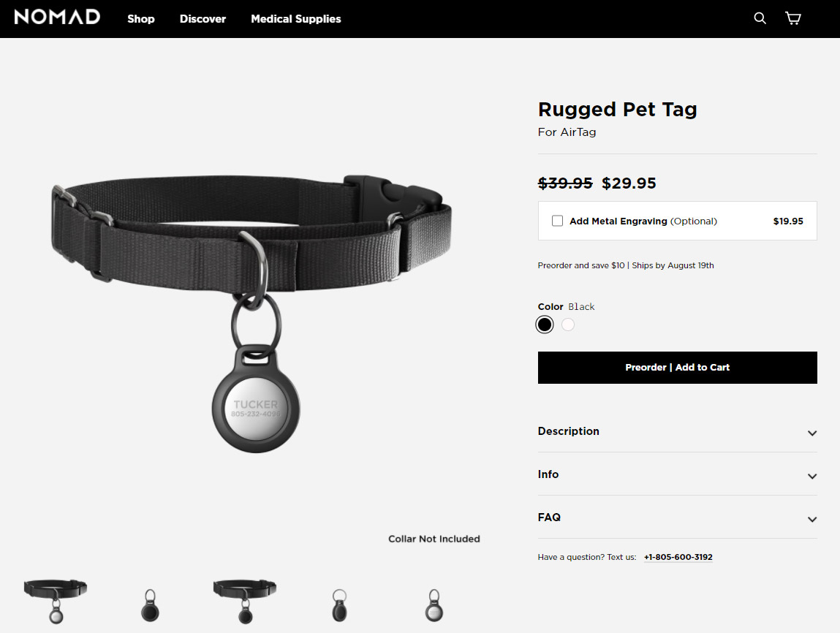The height and width of the screenshot is (633, 840).
Task: Click Preorder | Add to Cart button
Action: pyautogui.click(x=677, y=368)
